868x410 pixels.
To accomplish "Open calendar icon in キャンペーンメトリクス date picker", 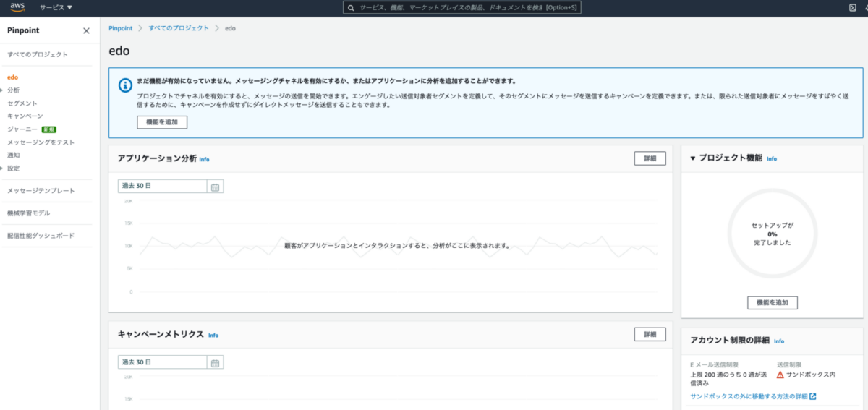I will click(x=215, y=362).
